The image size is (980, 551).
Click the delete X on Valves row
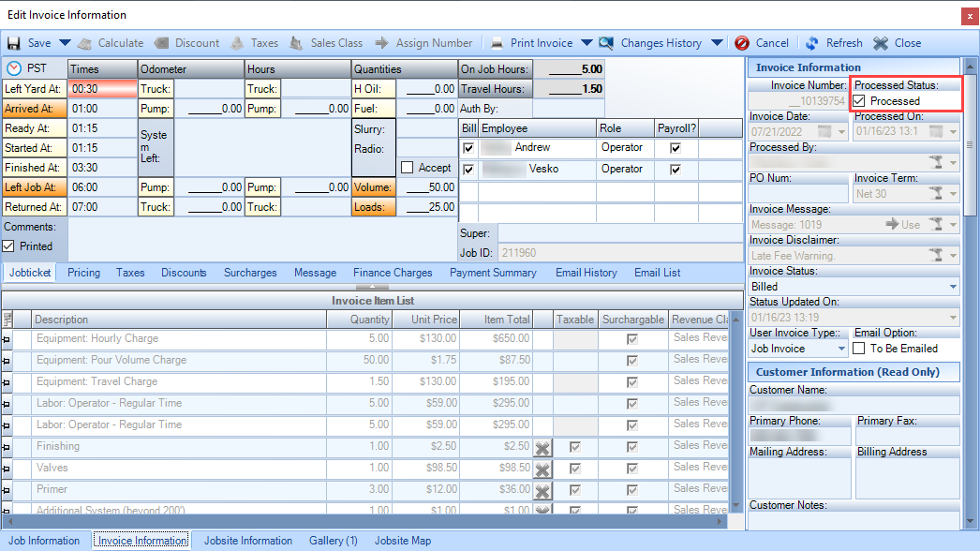pos(542,469)
